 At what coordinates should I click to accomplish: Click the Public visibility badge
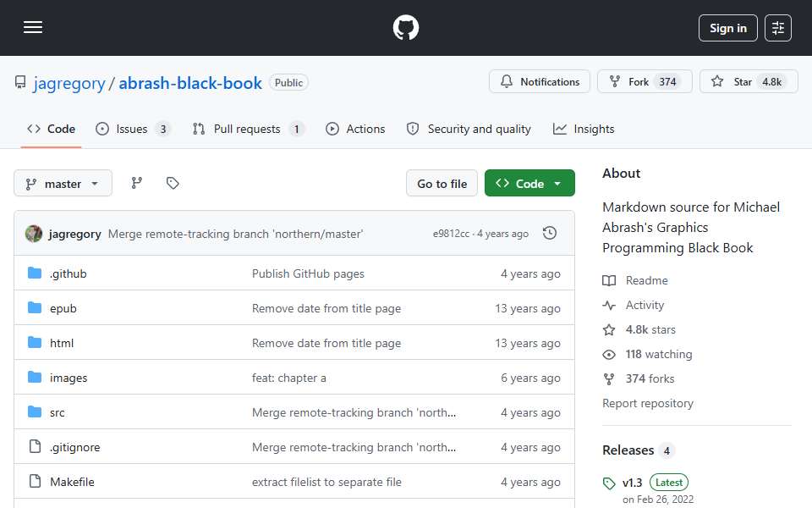pyautogui.click(x=288, y=82)
